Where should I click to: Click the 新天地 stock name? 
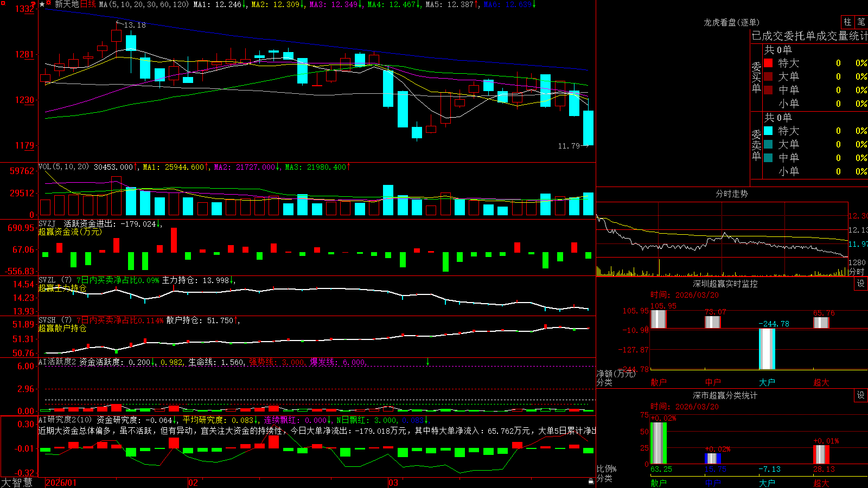tap(67, 4)
